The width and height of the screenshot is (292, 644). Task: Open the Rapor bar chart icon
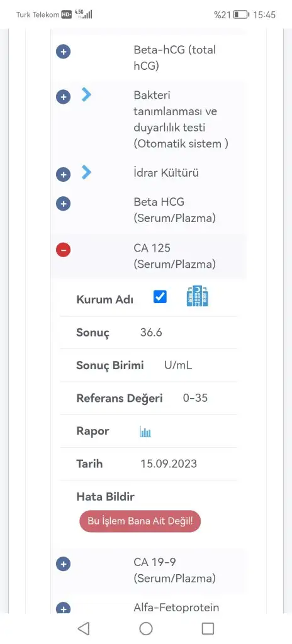145,431
